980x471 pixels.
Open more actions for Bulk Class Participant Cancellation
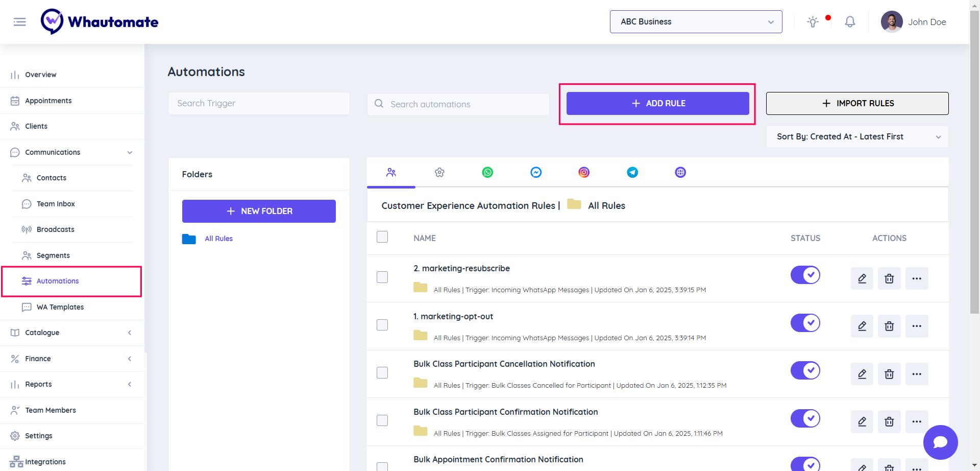pos(916,374)
